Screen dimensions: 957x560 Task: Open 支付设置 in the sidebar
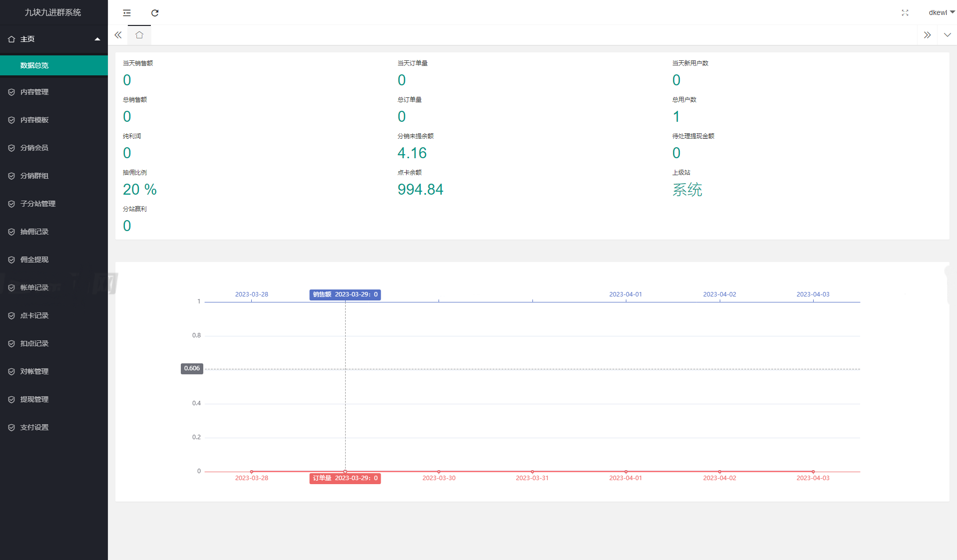(x=34, y=427)
